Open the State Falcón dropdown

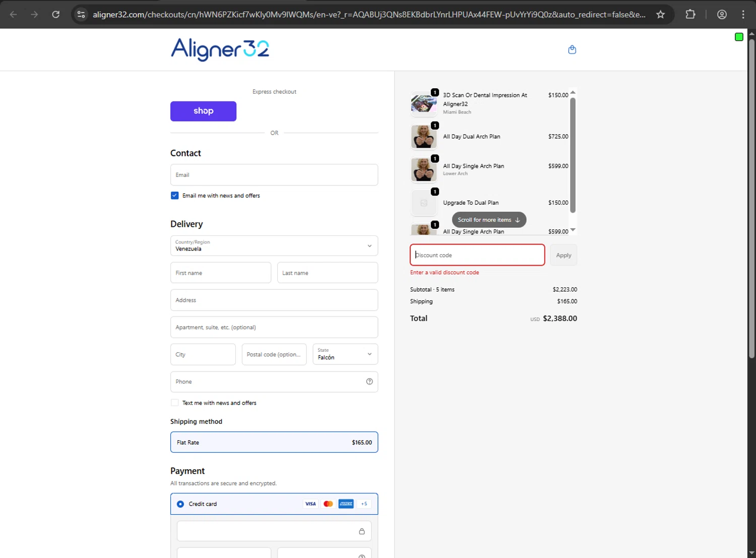click(345, 354)
